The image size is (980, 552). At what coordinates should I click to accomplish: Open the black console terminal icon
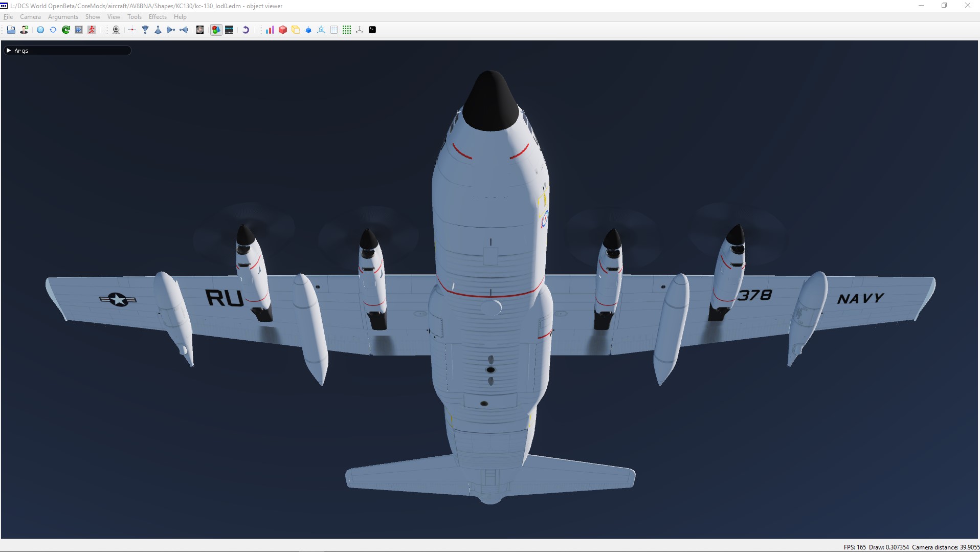(x=372, y=30)
